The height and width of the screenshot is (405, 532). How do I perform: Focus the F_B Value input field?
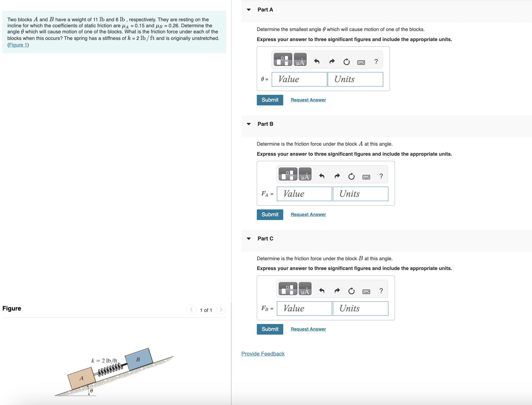[x=304, y=308]
